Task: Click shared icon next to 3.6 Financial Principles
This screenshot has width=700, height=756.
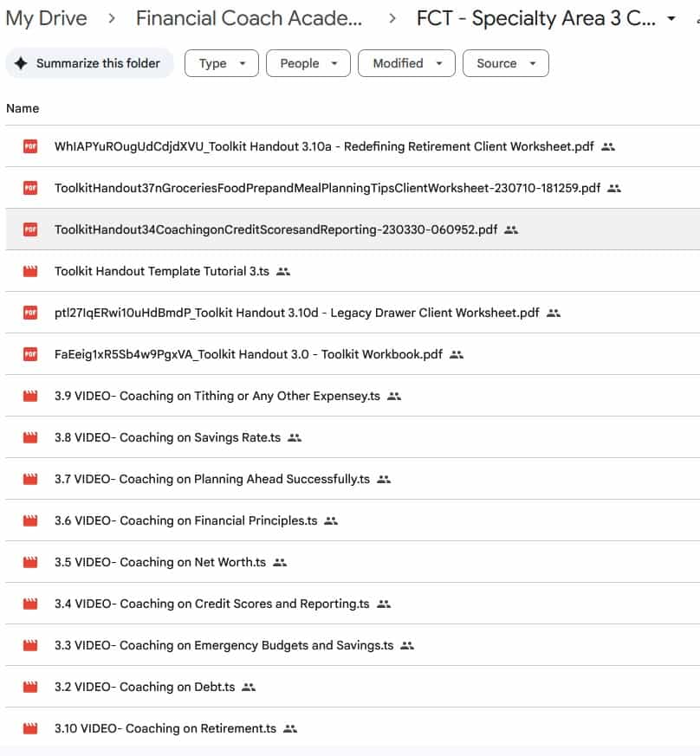Action: 331,520
